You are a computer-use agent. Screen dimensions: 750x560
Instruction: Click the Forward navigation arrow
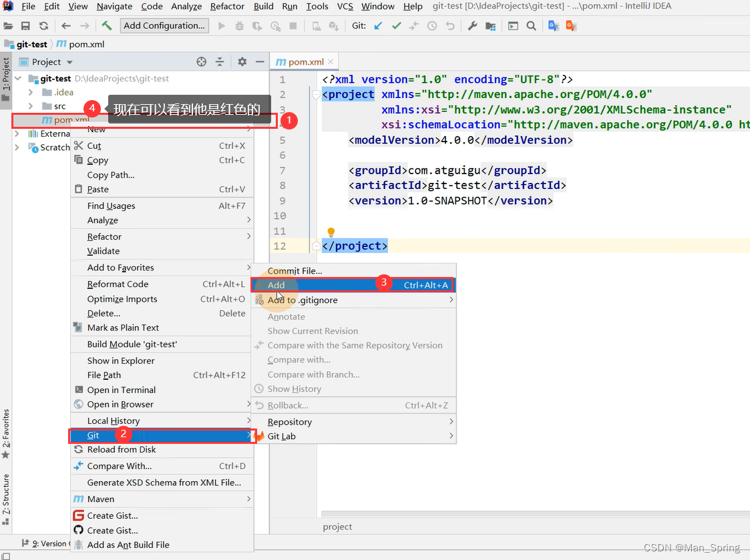[x=84, y=26]
